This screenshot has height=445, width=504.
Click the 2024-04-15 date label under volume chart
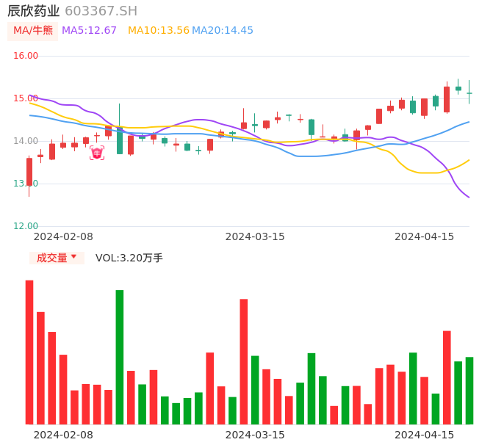pyautogui.click(x=425, y=435)
